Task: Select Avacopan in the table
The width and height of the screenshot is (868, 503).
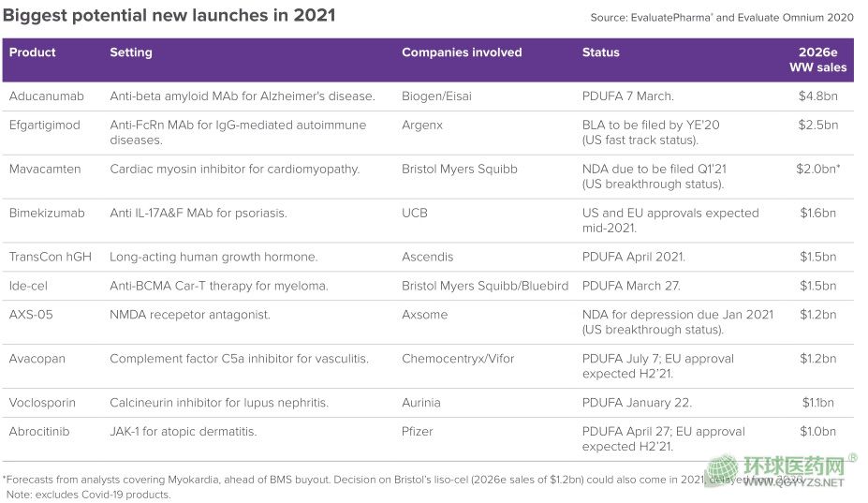Action: point(38,359)
